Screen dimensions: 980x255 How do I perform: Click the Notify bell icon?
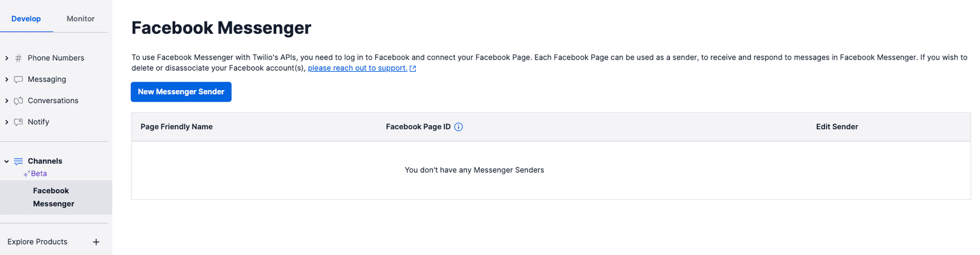[18, 122]
